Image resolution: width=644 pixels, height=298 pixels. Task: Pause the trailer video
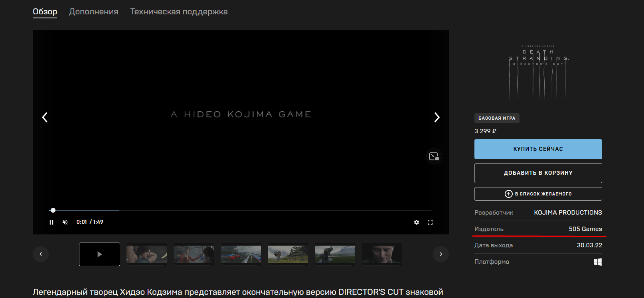coord(51,222)
